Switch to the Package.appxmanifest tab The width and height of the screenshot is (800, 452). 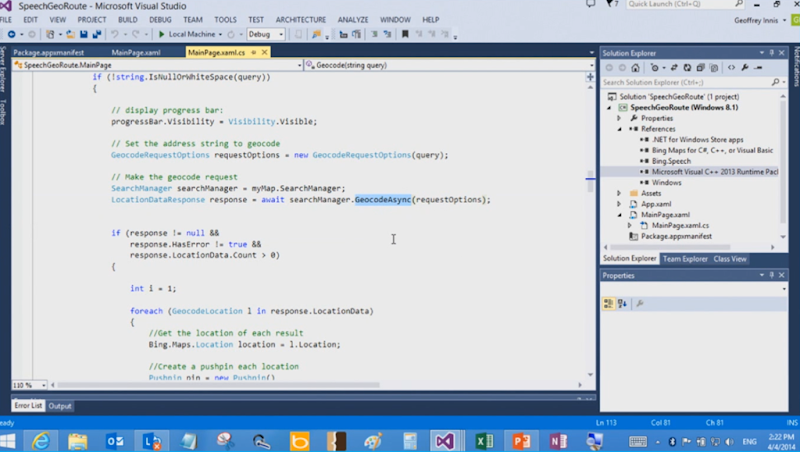pos(48,53)
